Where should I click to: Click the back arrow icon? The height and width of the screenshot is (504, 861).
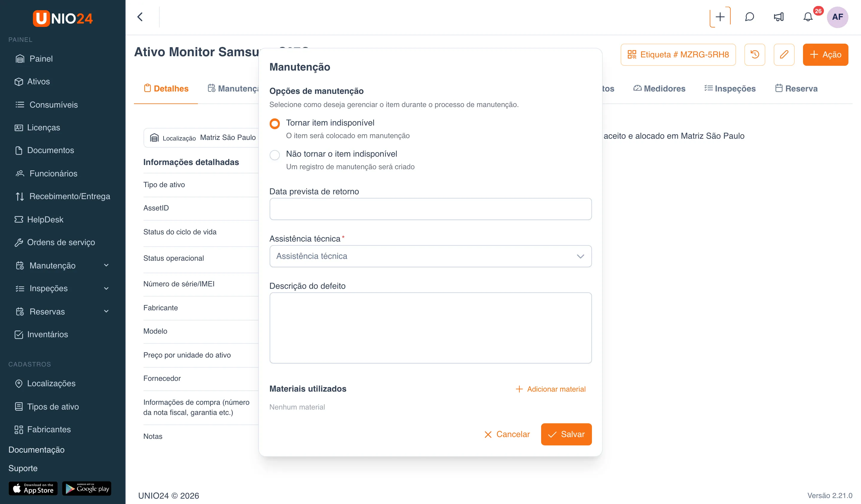pos(140,17)
